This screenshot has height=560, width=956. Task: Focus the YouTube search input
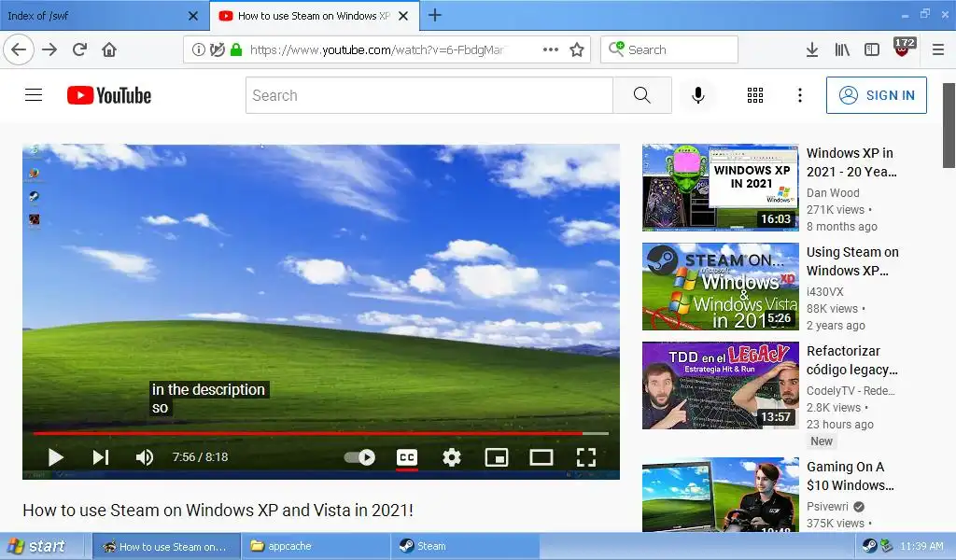tap(429, 95)
